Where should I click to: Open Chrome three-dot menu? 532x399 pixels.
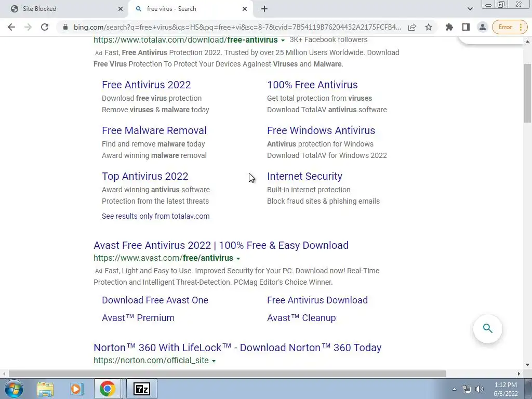click(521, 27)
